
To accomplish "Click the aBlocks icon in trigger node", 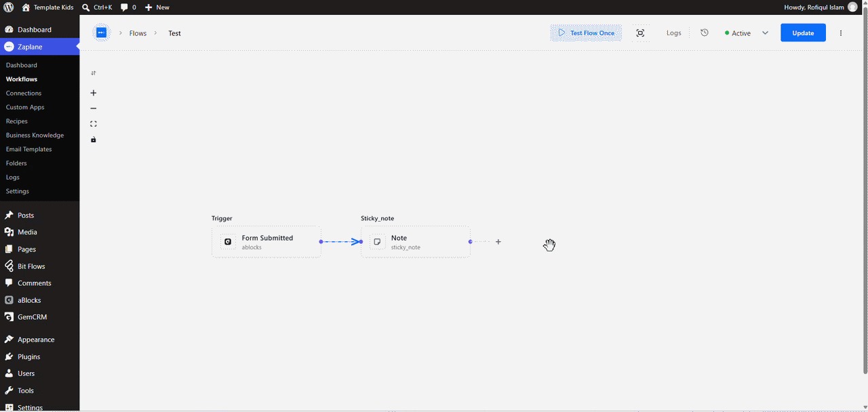I will (x=228, y=242).
